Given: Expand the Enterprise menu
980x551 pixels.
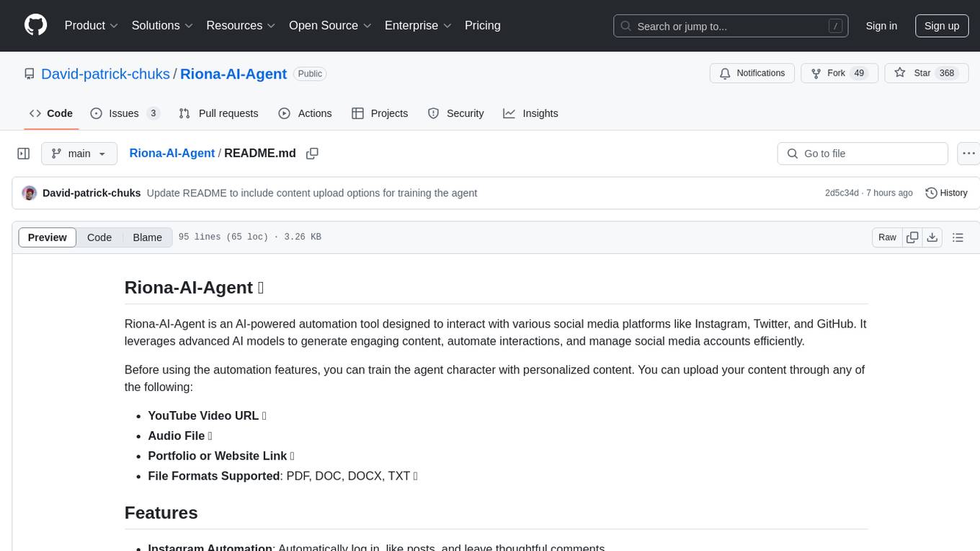Looking at the screenshot, I should (x=418, y=25).
